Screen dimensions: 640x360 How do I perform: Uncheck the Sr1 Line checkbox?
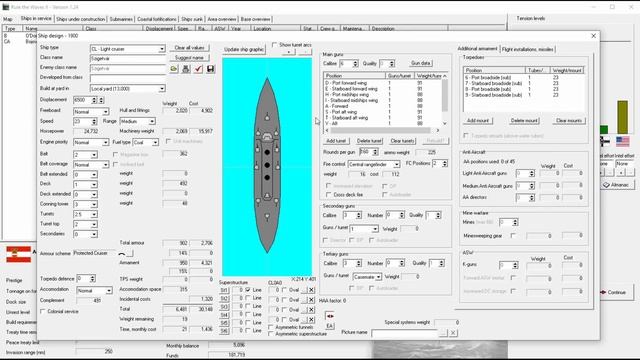(x=248, y=290)
